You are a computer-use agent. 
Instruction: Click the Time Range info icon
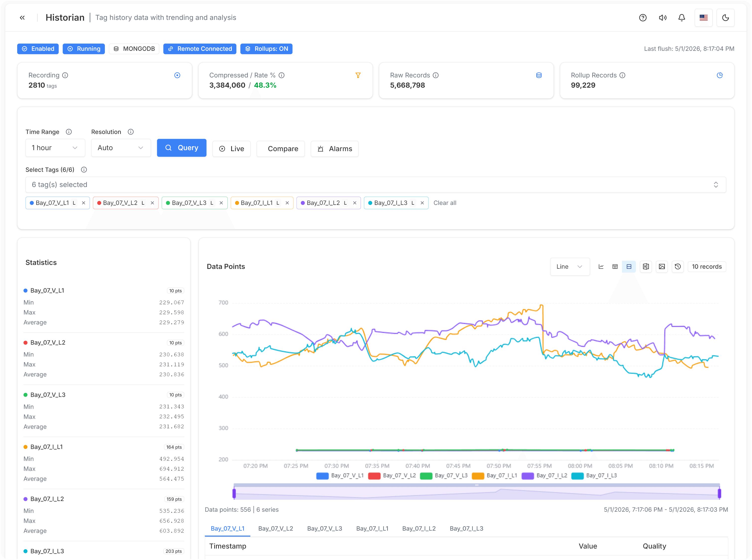point(69,132)
